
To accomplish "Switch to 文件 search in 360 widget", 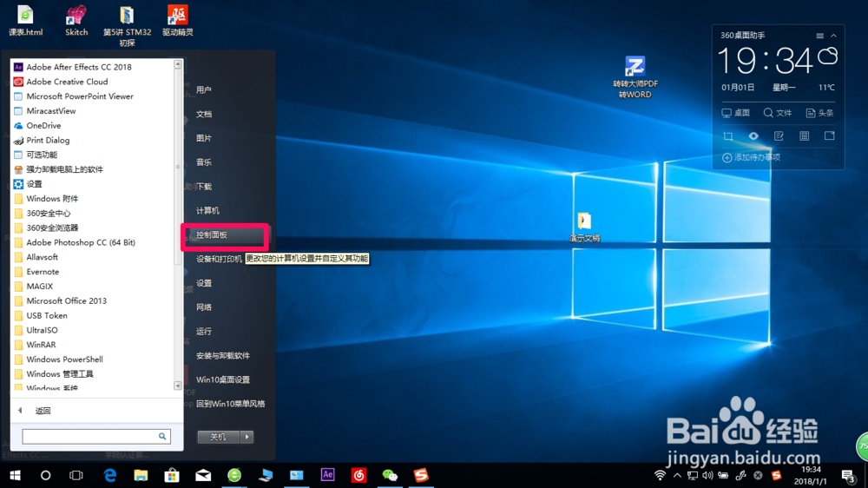I will click(x=778, y=113).
